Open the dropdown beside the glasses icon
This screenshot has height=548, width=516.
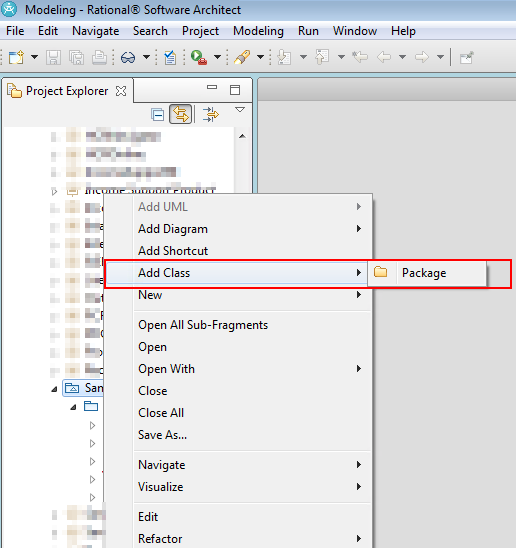click(146, 57)
